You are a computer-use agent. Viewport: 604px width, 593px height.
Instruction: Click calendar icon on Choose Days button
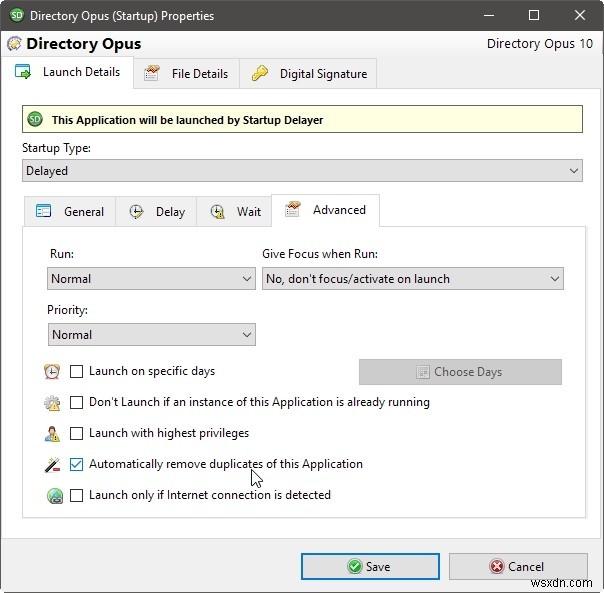tap(423, 372)
